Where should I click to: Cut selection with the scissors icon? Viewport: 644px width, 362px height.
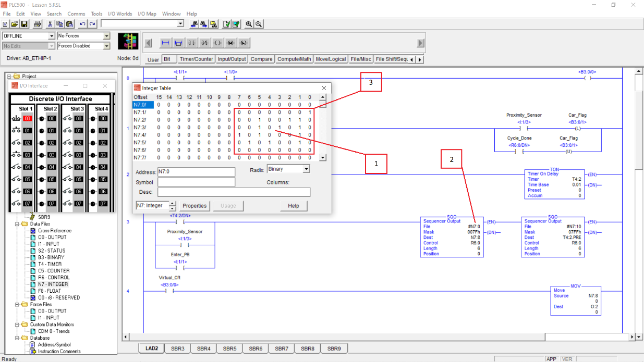click(50, 24)
